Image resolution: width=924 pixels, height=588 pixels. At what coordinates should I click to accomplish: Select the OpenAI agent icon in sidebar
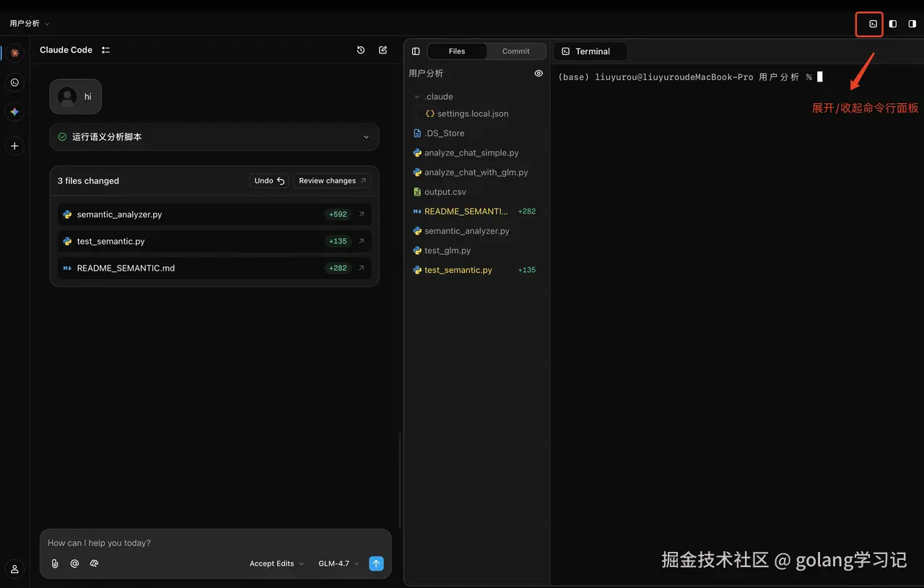(14, 82)
